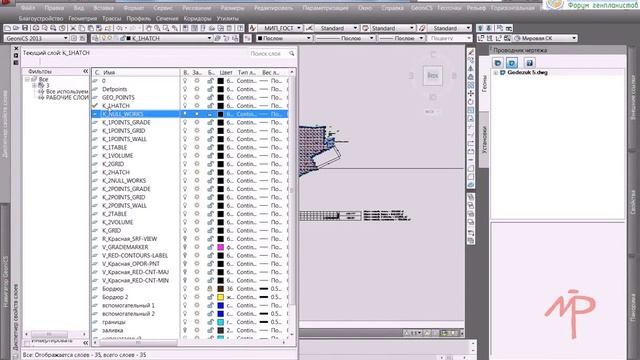Click the ViewCube Верх face

433,75
